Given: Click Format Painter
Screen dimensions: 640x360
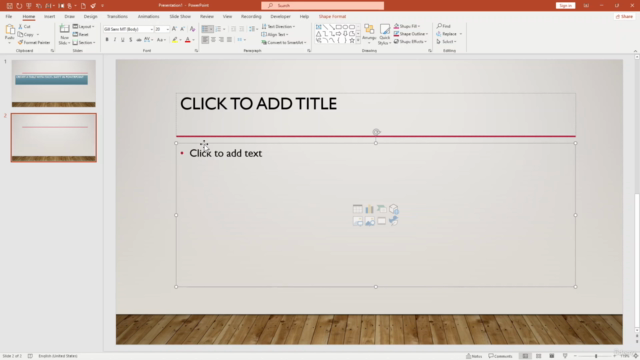Looking at the screenshot, I should tap(34, 42).
